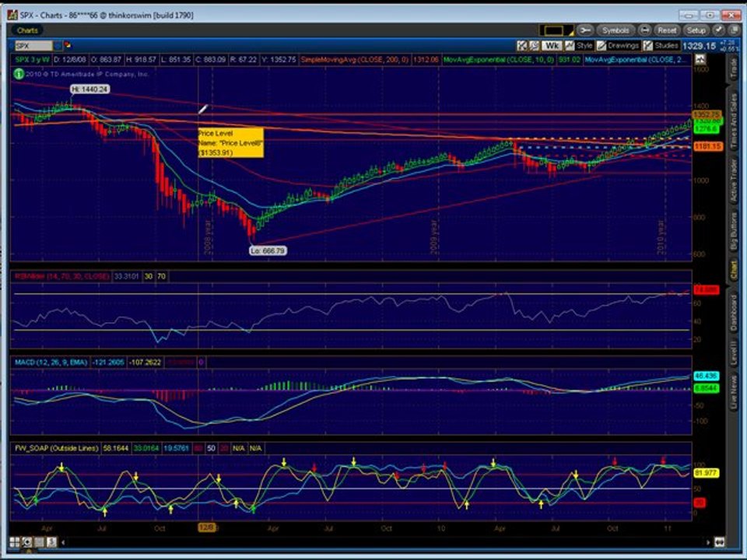The height and width of the screenshot is (560, 747).
Task: Click the FW_SOAP (Outside Lines) label
Action: 57,448
